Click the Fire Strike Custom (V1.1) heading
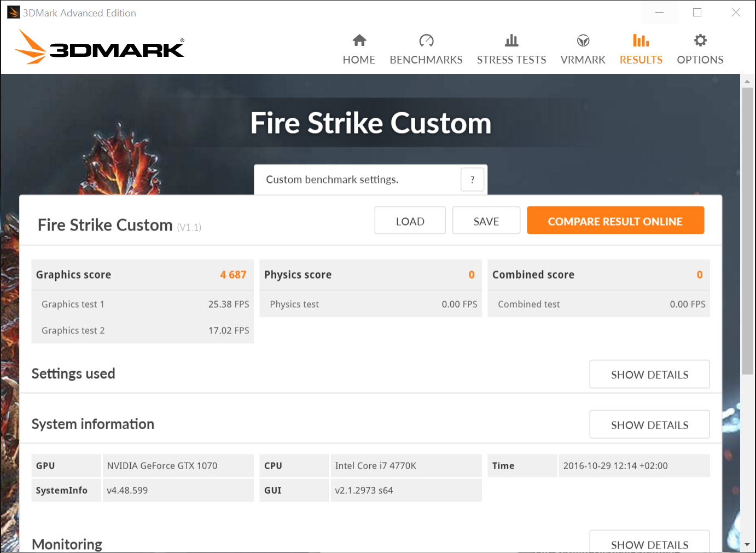 (119, 225)
